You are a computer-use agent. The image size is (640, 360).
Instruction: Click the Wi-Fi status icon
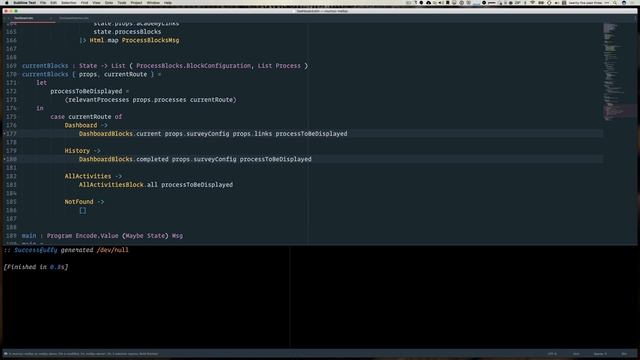pyautogui.click(x=532, y=2)
